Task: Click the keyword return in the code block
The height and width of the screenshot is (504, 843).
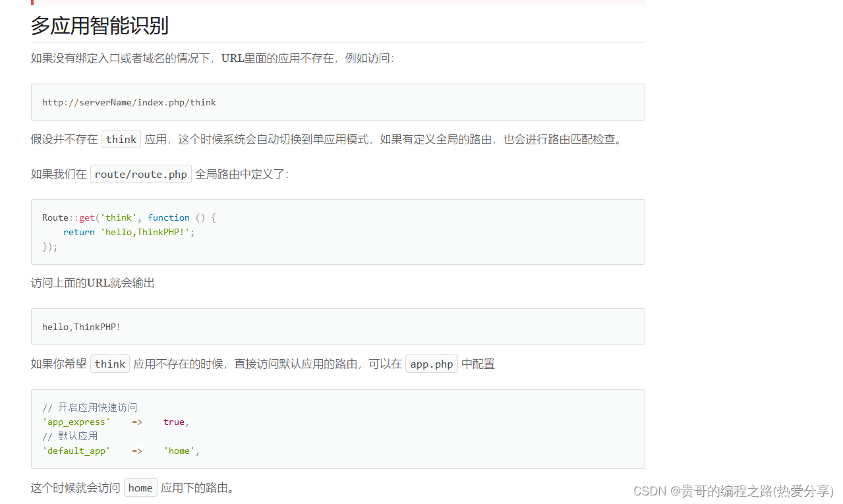Action: click(x=78, y=232)
